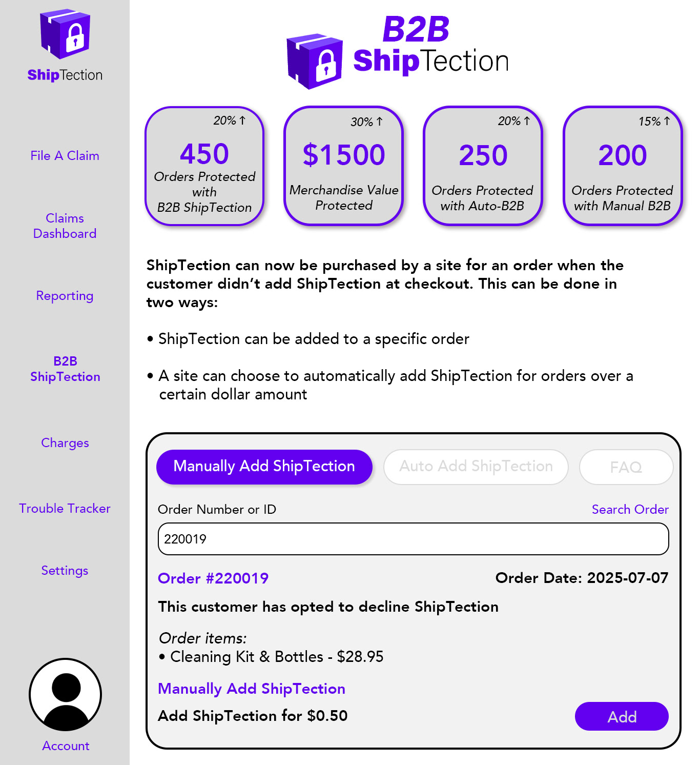Select B2B ShipTection in the sidebar
The image size is (700, 765).
click(65, 369)
